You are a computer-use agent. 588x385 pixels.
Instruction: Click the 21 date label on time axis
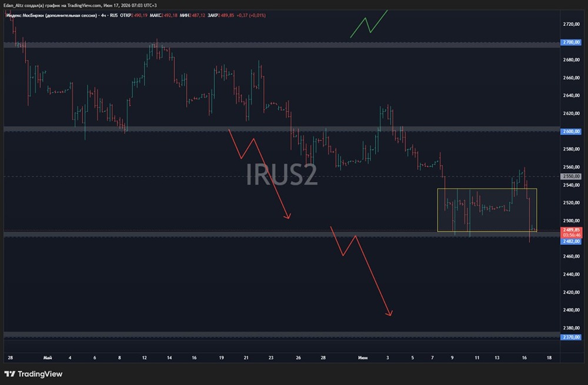point(246,357)
